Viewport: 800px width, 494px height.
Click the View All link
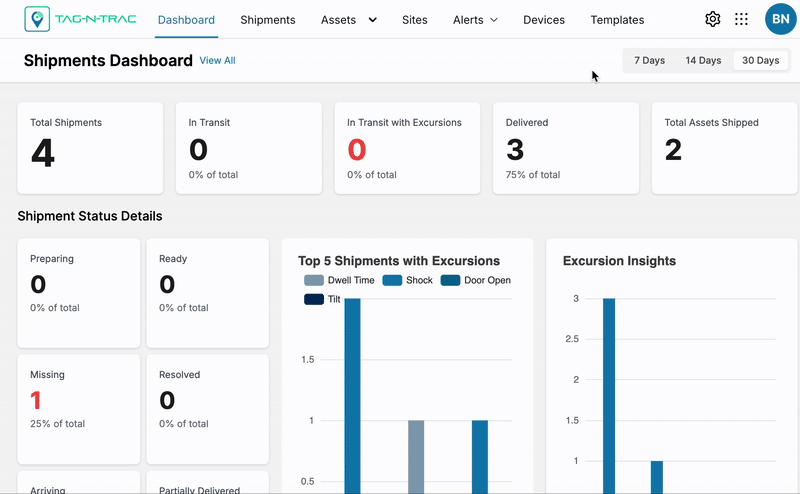pyautogui.click(x=217, y=60)
